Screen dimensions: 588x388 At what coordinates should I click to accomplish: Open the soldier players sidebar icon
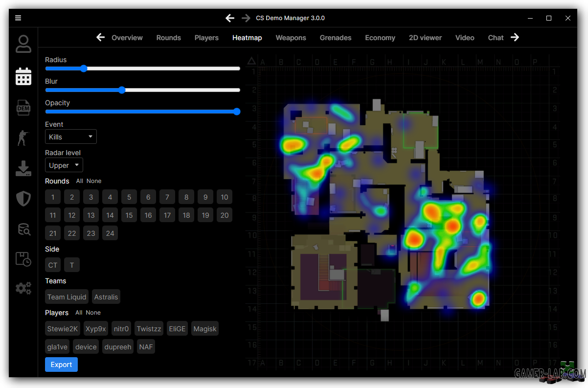[x=23, y=138]
